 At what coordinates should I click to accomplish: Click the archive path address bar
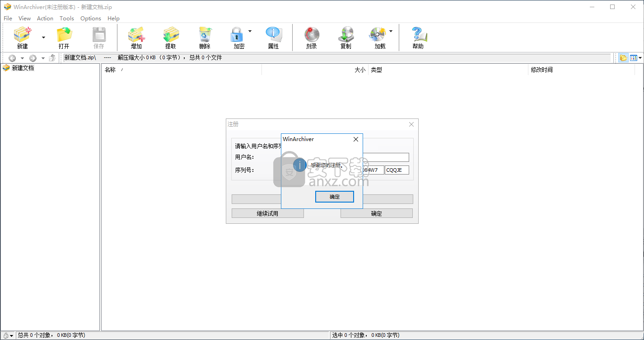pos(336,58)
